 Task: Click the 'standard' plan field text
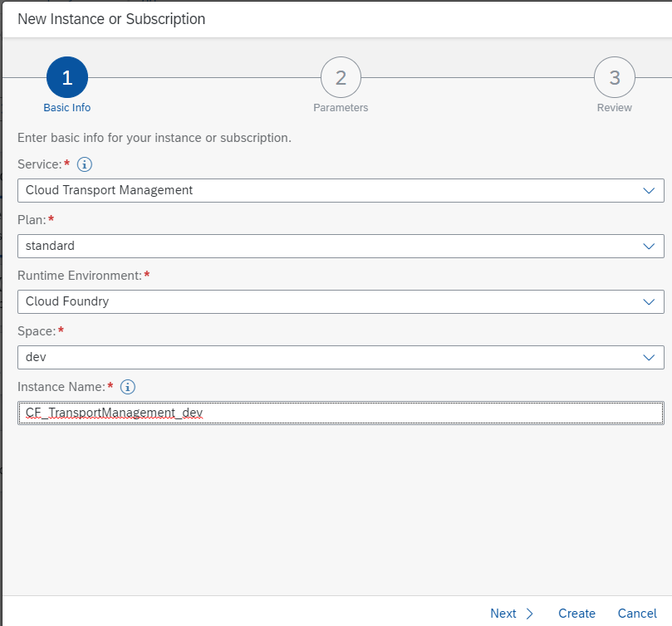click(50, 246)
